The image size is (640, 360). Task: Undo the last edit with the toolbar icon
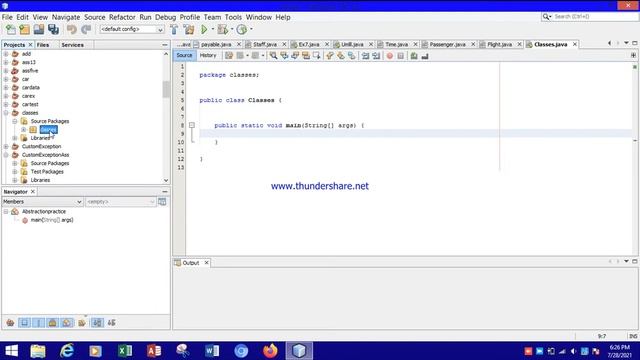pyautogui.click(x=72, y=29)
